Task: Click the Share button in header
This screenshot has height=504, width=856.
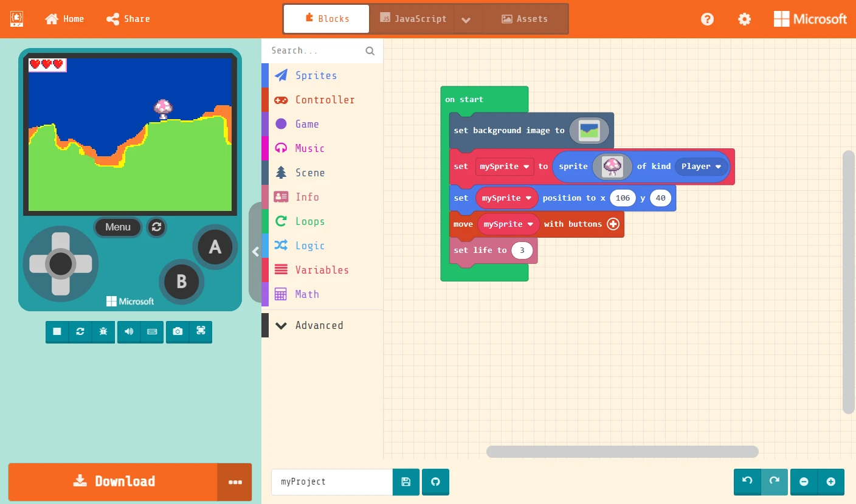Action: (x=128, y=19)
